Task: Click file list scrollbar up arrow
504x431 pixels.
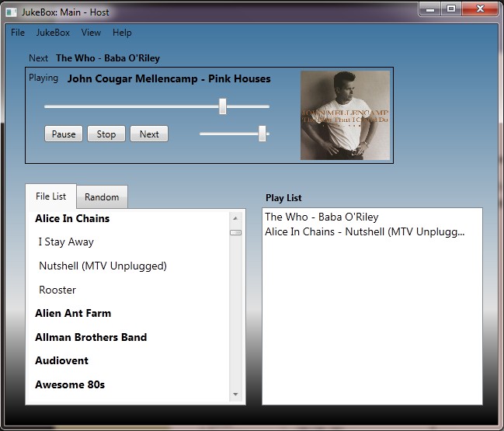Action: (235, 218)
